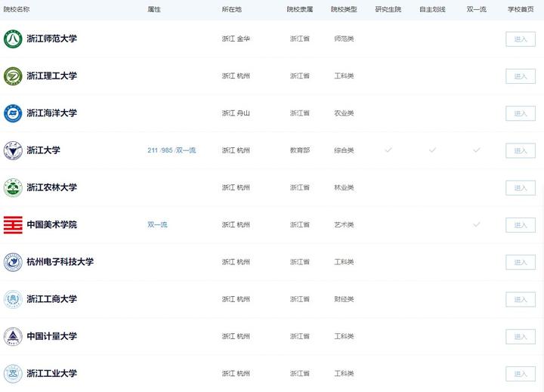Screen dimensions: 544x392
Task: Click the 211/985/双一流 attribute tag
Action: (x=172, y=150)
